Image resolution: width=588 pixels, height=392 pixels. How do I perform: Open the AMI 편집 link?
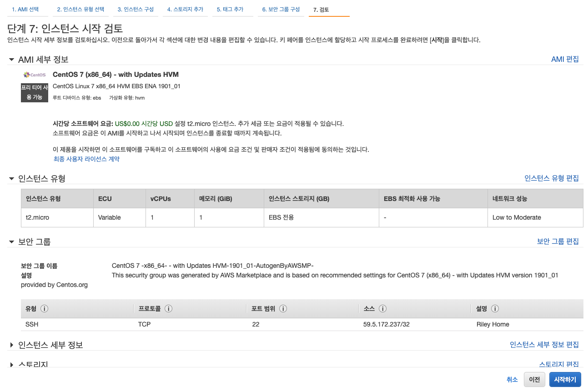pyautogui.click(x=565, y=59)
